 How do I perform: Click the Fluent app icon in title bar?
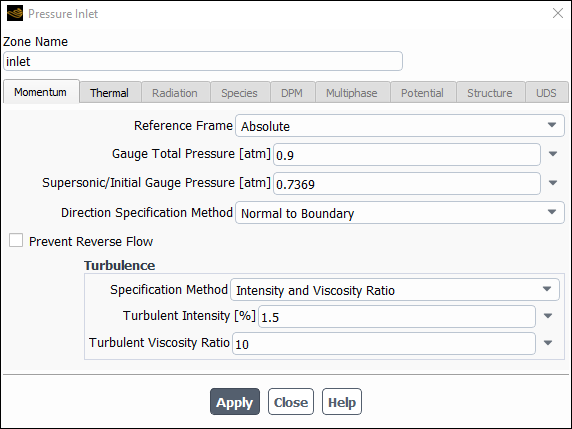click(15, 13)
